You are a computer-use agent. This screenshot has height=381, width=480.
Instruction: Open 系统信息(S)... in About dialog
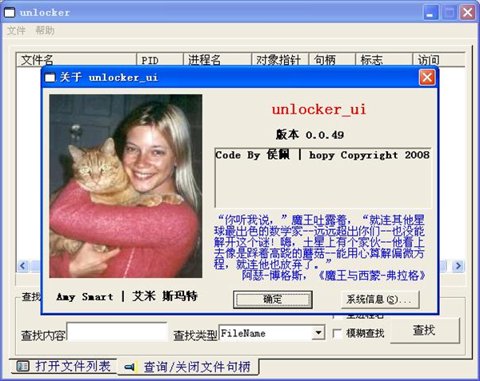(380, 299)
